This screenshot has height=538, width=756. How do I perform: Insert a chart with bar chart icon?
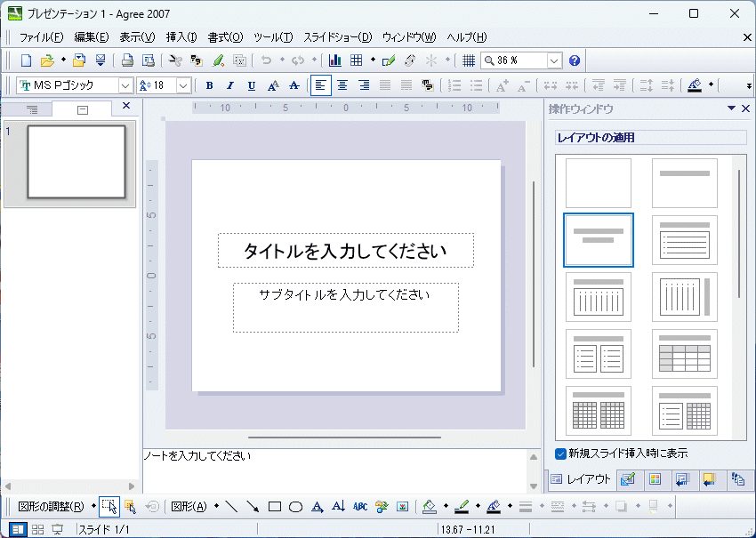[x=334, y=60]
